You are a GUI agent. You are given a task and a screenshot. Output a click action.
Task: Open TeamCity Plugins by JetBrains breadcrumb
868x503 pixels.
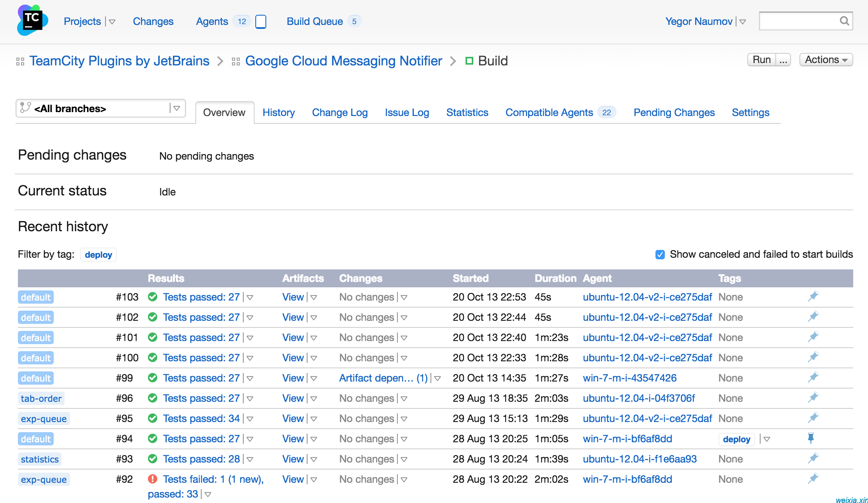tap(119, 61)
